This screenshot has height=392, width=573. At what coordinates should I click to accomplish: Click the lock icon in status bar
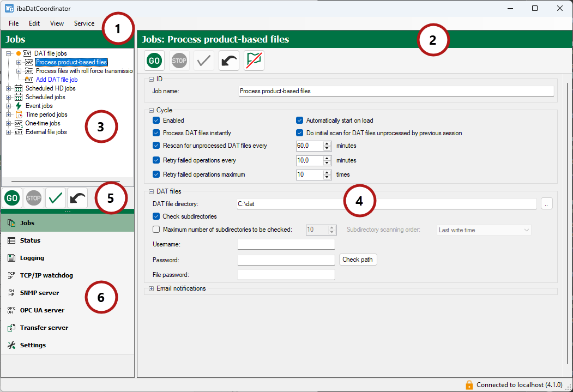pos(469,385)
